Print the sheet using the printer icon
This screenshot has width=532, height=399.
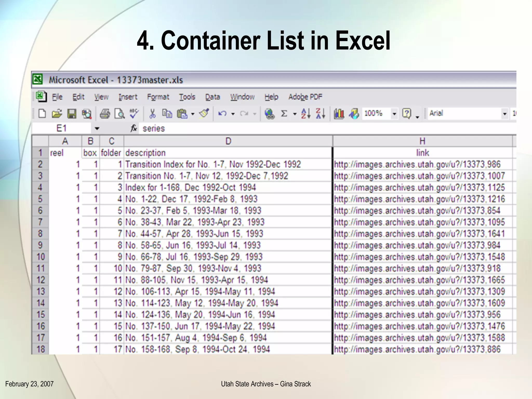[x=105, y=114]
